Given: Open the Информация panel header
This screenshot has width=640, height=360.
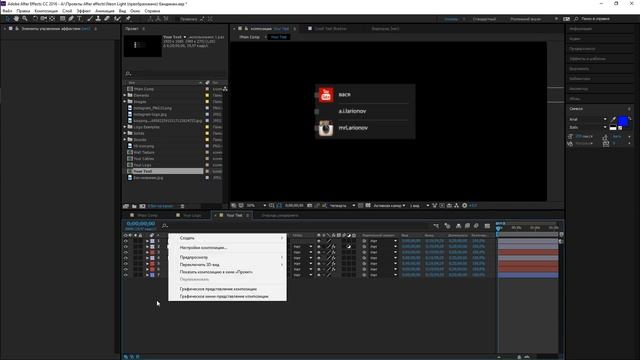Looking at the screenshot, I should click(x=581, y=29).
